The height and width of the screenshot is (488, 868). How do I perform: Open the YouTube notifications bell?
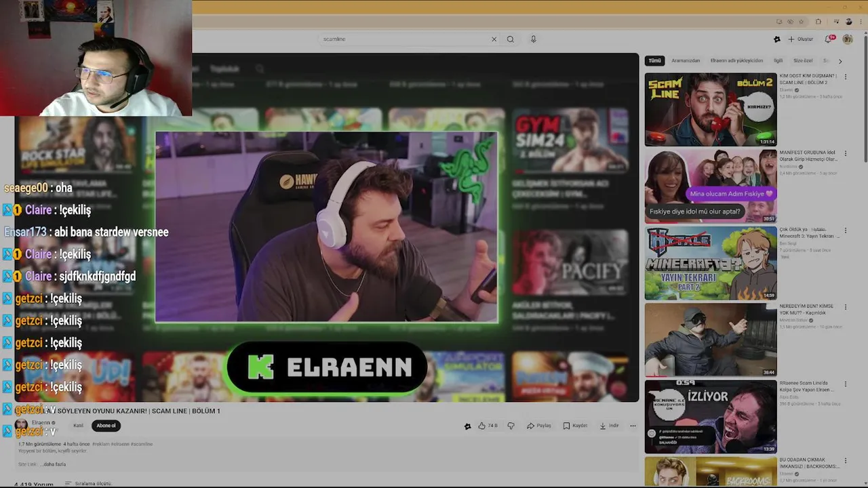coord(829,39)
